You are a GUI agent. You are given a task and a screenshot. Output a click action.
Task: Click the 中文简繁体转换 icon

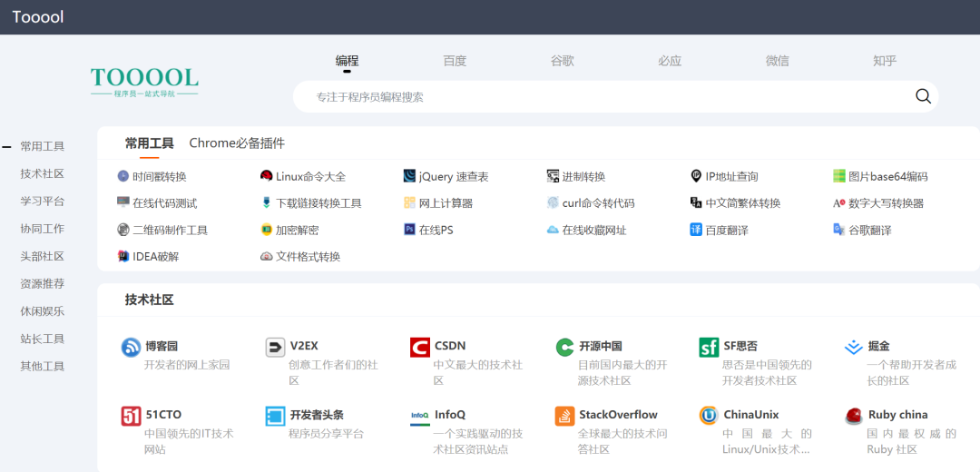tap(696, 202)
